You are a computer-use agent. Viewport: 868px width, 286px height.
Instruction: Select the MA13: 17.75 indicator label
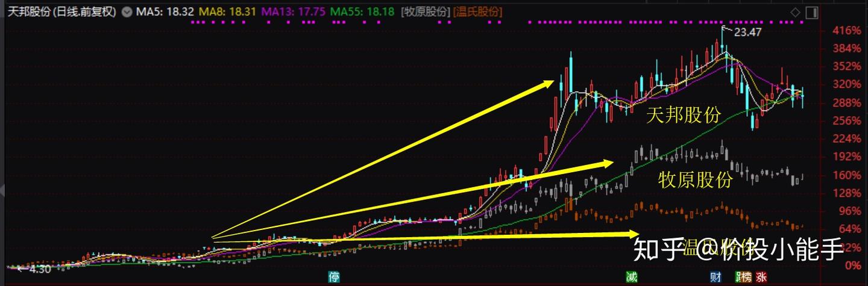(x=295, y=12)
